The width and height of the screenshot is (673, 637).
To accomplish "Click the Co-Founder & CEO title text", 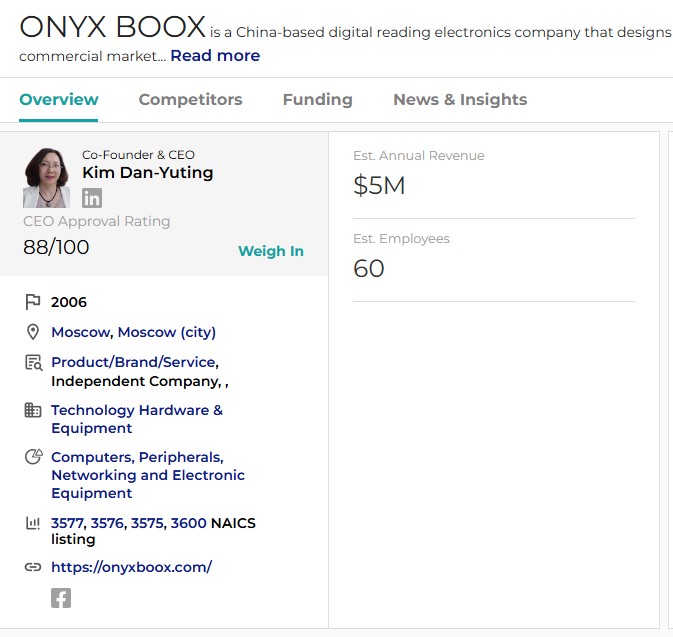I will 138,155.
